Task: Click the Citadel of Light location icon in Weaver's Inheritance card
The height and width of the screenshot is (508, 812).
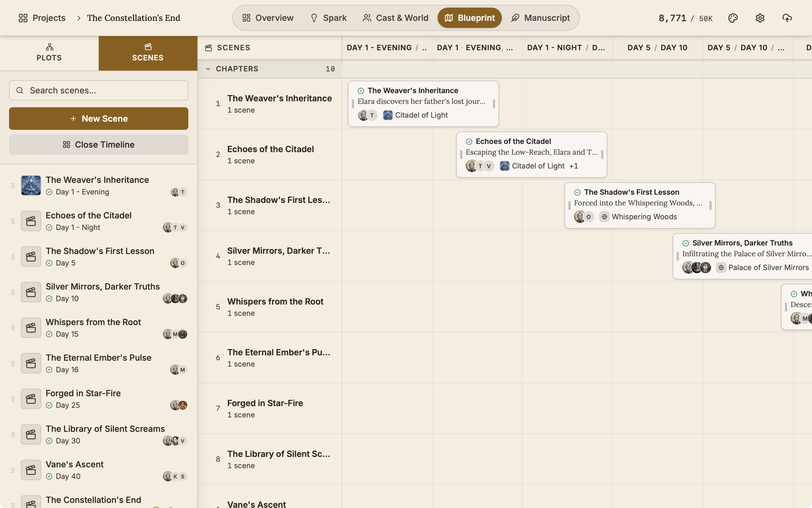Action: coord(388,115)
